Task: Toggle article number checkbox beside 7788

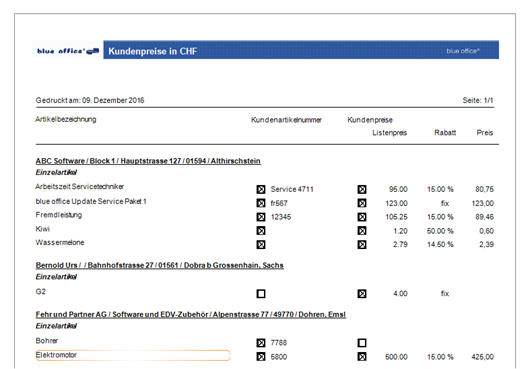Action: click(x=261, y=343)
